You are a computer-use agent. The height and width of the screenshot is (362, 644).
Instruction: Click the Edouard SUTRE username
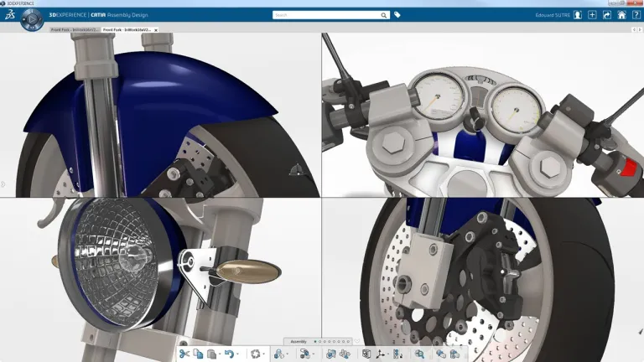[553, 15]
